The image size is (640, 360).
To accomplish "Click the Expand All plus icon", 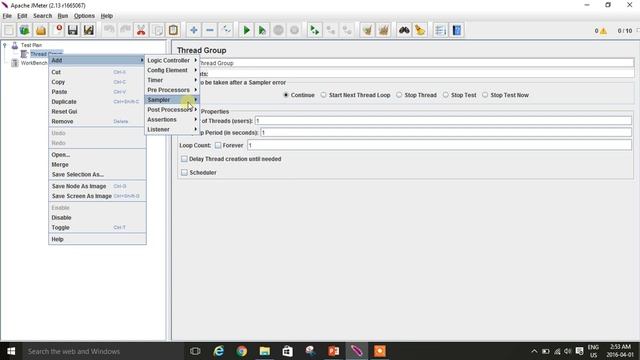I will click(x=193, y=30).
